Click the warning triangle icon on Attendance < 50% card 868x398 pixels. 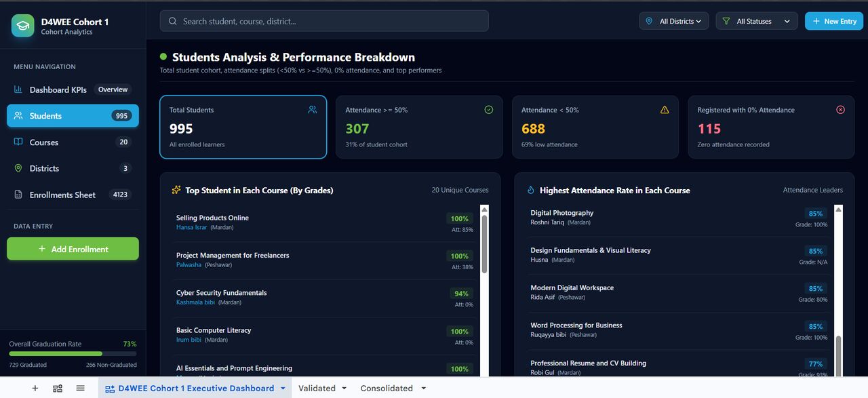coord(665,110)
